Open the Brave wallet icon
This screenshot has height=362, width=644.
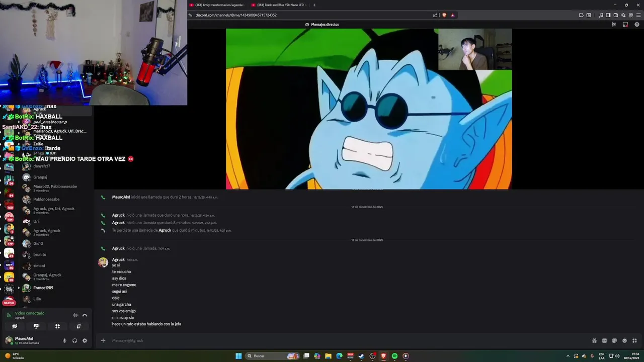point(616,15)
